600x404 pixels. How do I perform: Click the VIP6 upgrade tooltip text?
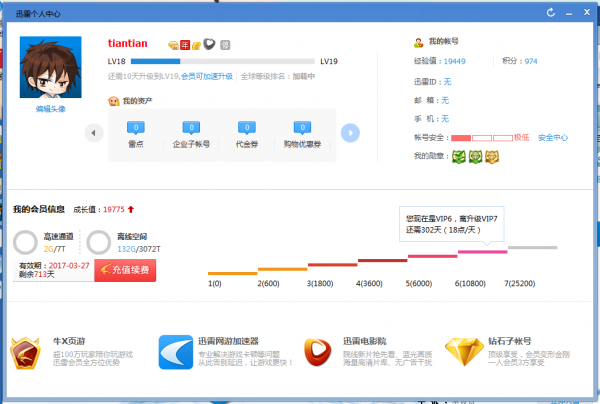click(452, 224)
